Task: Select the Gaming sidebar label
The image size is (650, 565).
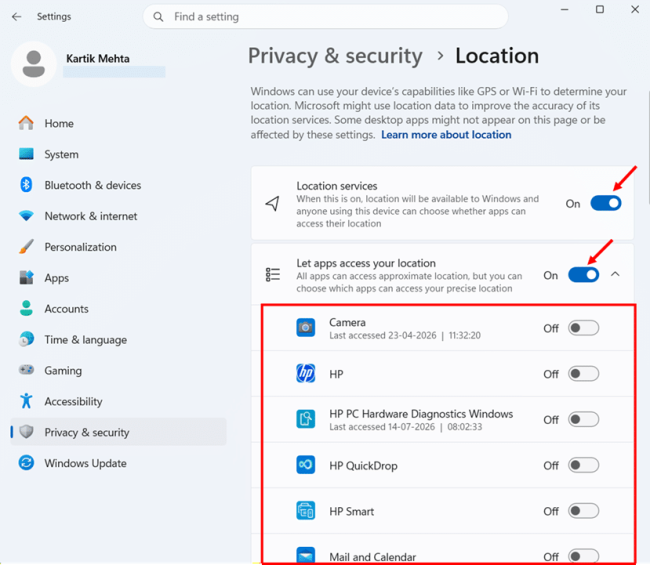Action: coord(63,371)
